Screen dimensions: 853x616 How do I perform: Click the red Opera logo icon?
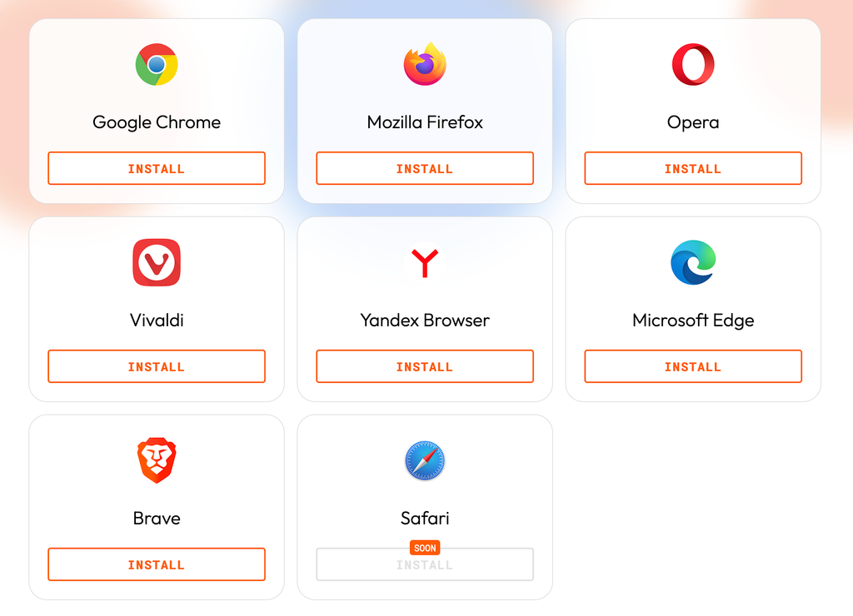tap(693, 65)
